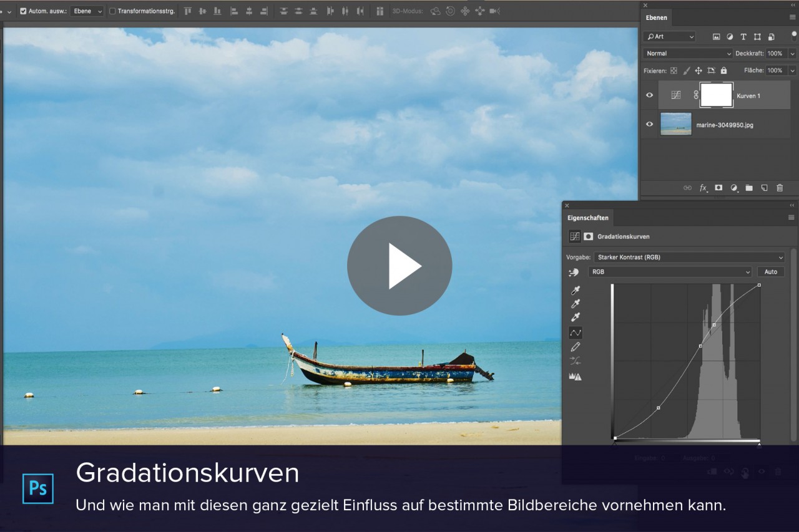Screen dimensions: 799x532
Task: Create a new group folder in Layers
Action: 749,188
